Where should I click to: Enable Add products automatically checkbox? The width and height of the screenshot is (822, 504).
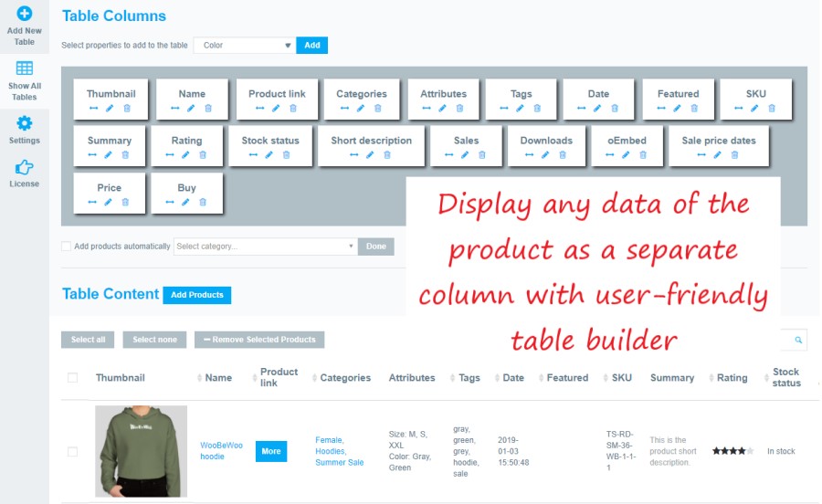point(66,247)
